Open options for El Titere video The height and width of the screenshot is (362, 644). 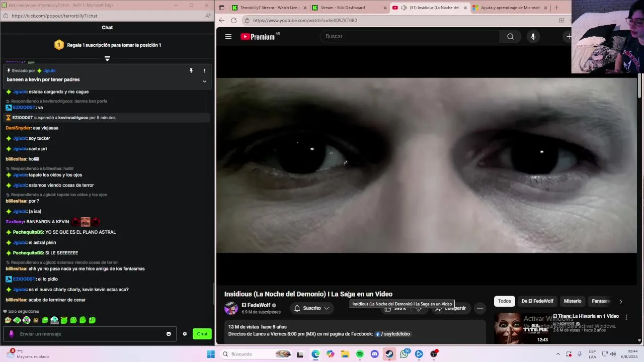(626, 317)
